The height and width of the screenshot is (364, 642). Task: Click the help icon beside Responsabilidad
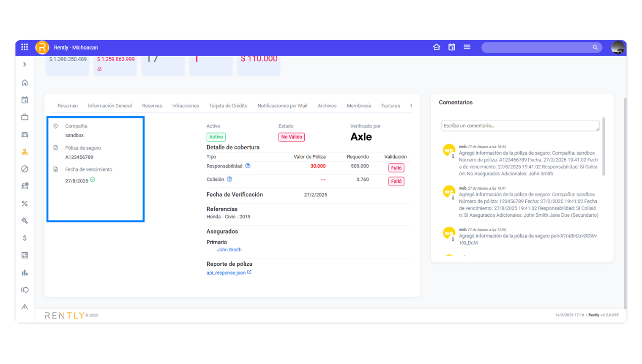click(248, 166)
